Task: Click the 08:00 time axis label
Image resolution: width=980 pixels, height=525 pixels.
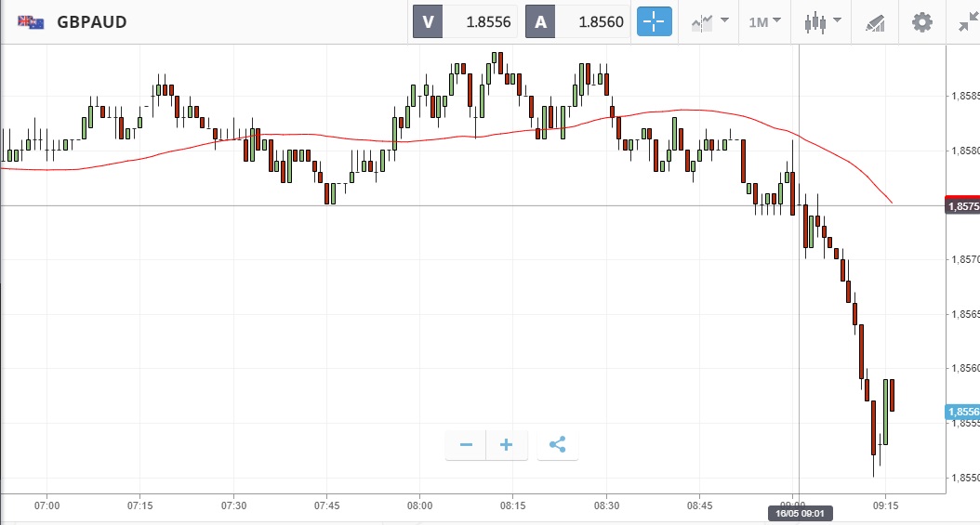Action: (419, 505)
